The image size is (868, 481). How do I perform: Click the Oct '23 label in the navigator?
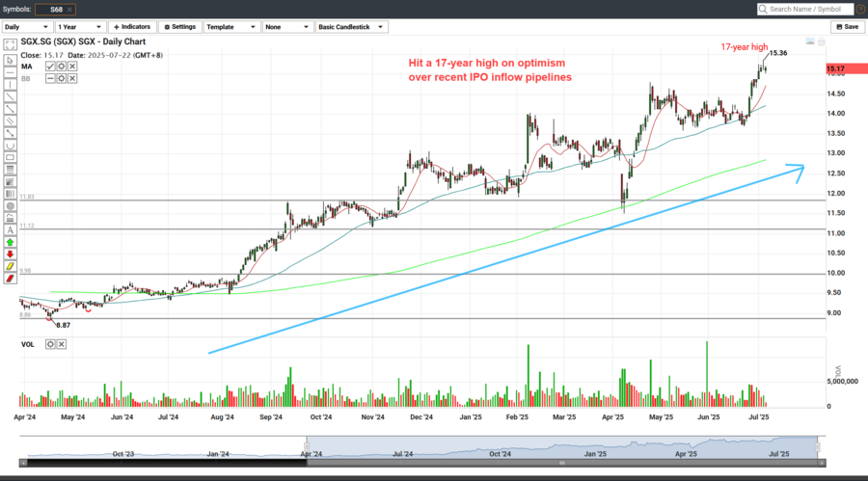coord(122,454)
